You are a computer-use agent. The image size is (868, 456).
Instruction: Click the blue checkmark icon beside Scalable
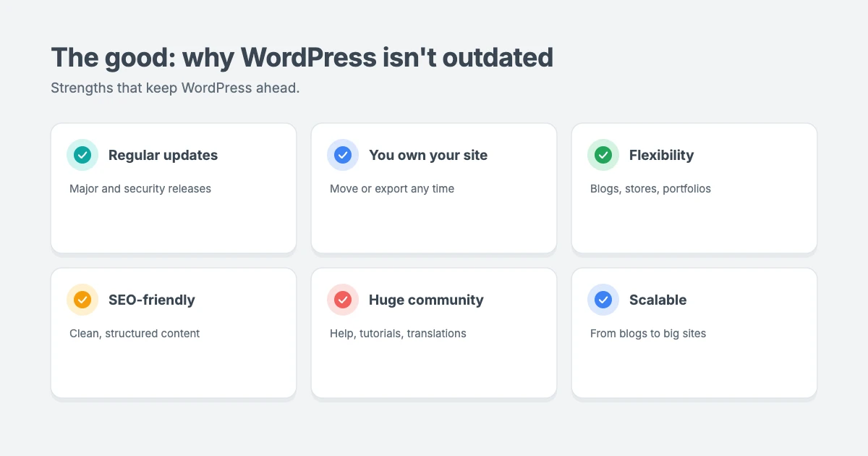[x=603, y=300]
